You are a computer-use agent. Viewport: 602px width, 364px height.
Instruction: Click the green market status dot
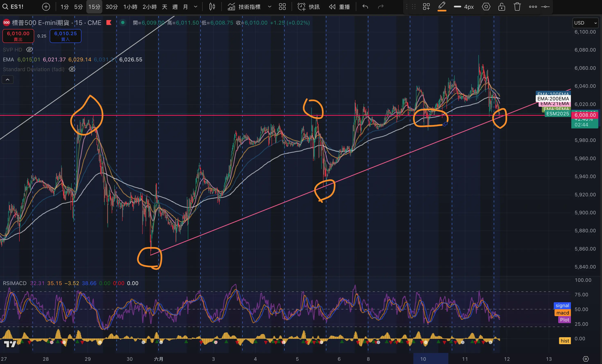tap(123, 23)
